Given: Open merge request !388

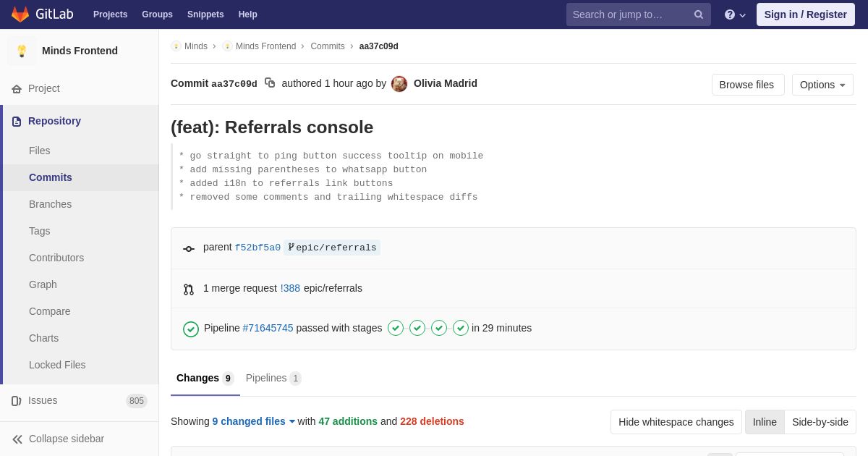Looking at the screenshot, I should (290, 288).
